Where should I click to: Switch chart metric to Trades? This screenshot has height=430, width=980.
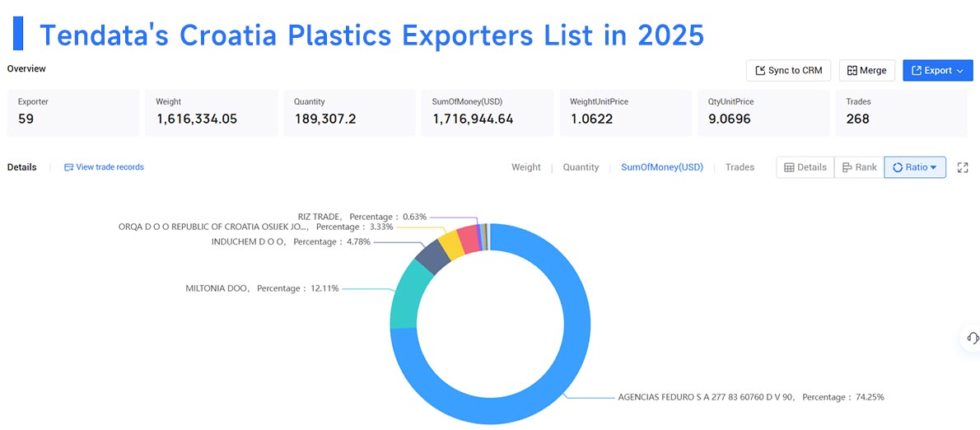click(x=740, y=167)
